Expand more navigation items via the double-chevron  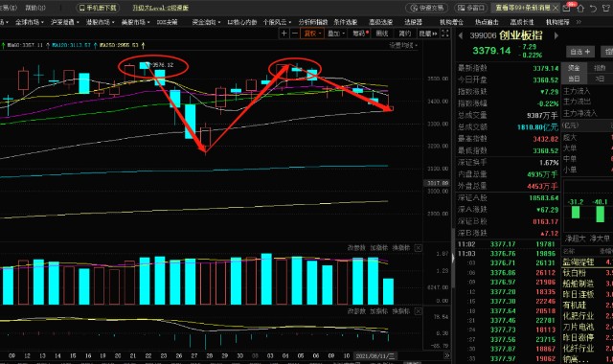579,22
